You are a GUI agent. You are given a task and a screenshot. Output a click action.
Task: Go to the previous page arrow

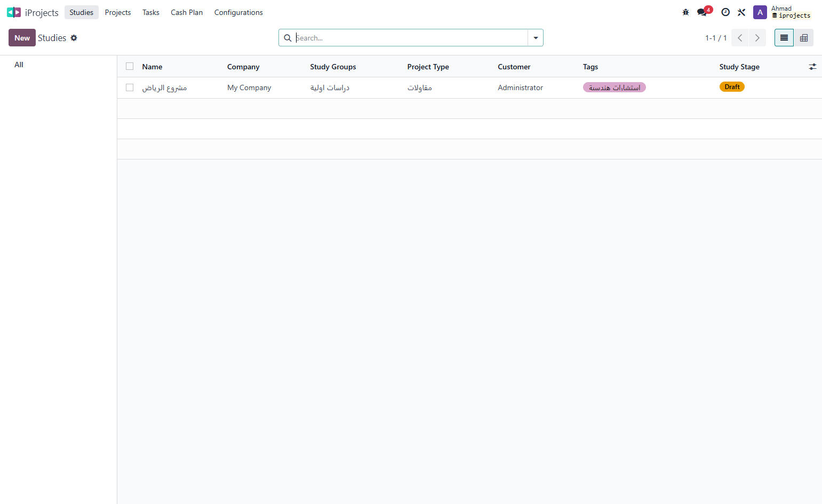coord(740,38)
